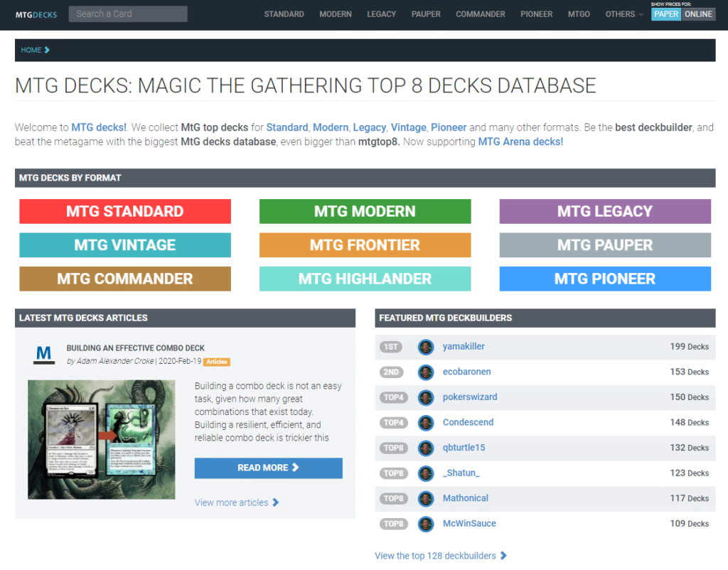Click the avatar next to ecobaronen
The height and width of the screenshot is (570, 728).
pyautogui.click(x=426, y=372)
